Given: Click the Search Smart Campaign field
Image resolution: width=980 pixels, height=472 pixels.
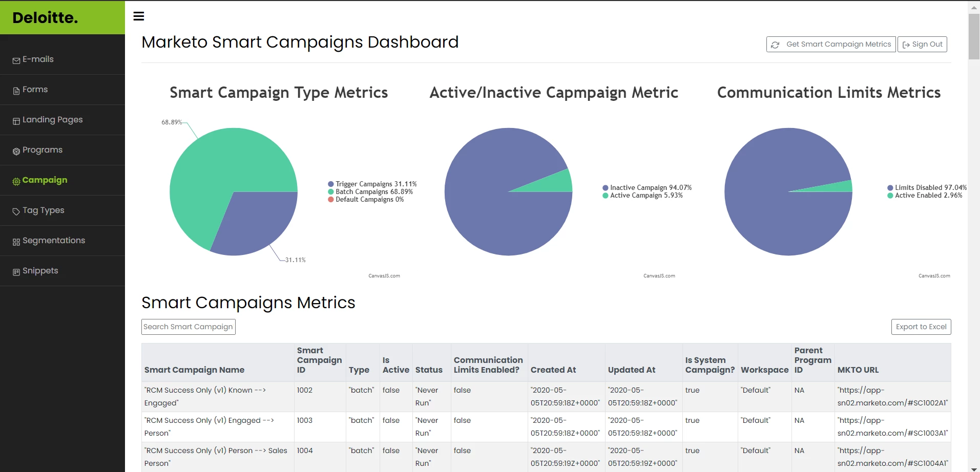Looking at the screenshot, I should click(x=189, y=327).
